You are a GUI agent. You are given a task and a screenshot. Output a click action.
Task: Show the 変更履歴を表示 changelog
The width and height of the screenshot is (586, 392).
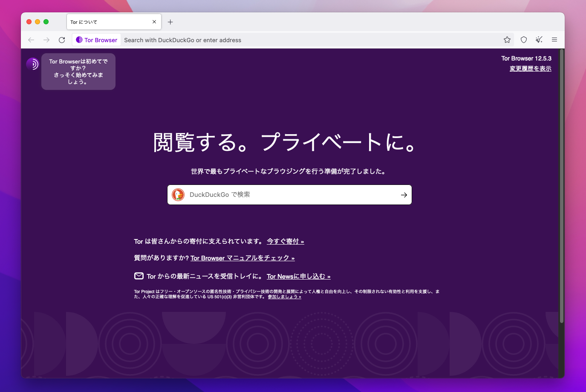pos(530,68)
